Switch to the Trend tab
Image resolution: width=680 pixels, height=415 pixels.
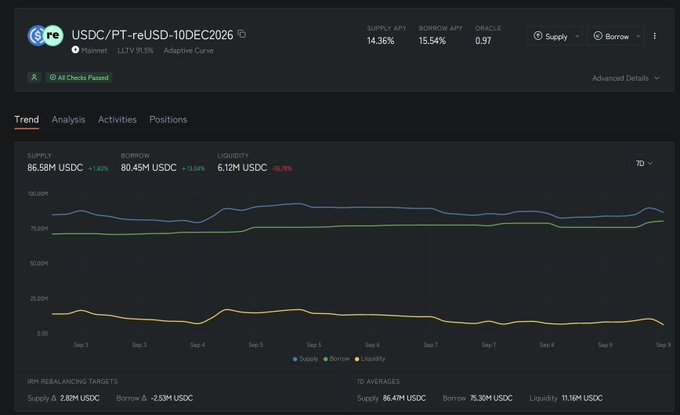(x=26, y=119)
